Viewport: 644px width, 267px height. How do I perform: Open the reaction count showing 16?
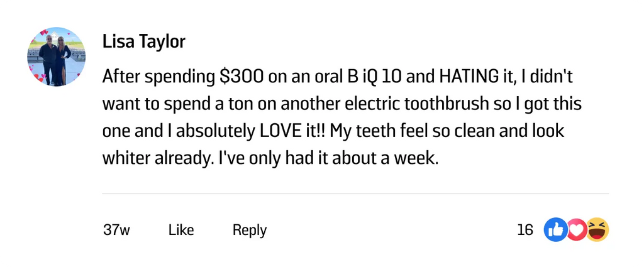(x=525, y=230)
